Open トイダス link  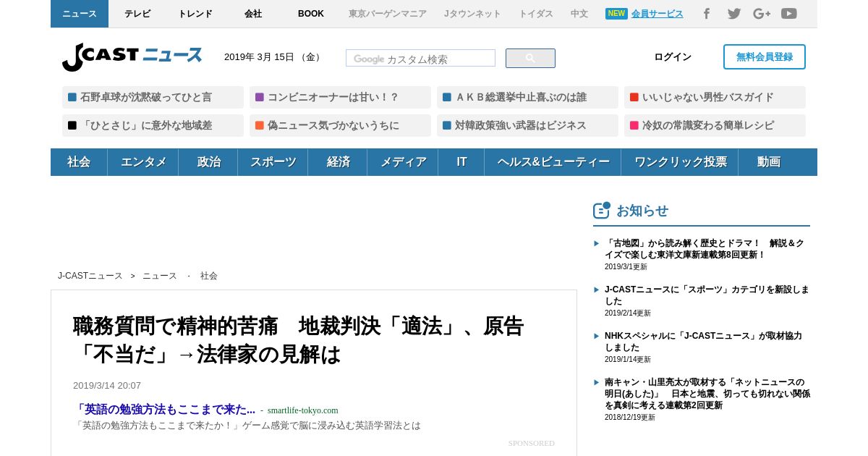pos(536,14)
